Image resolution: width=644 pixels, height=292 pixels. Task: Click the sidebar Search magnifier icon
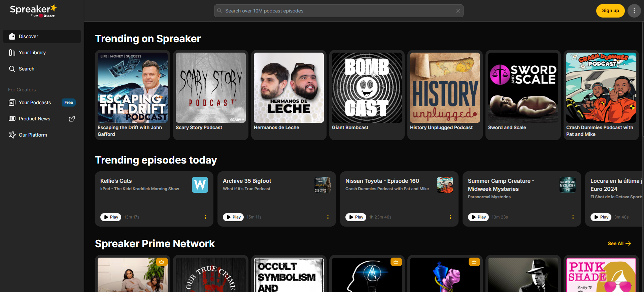click(12, 69)
